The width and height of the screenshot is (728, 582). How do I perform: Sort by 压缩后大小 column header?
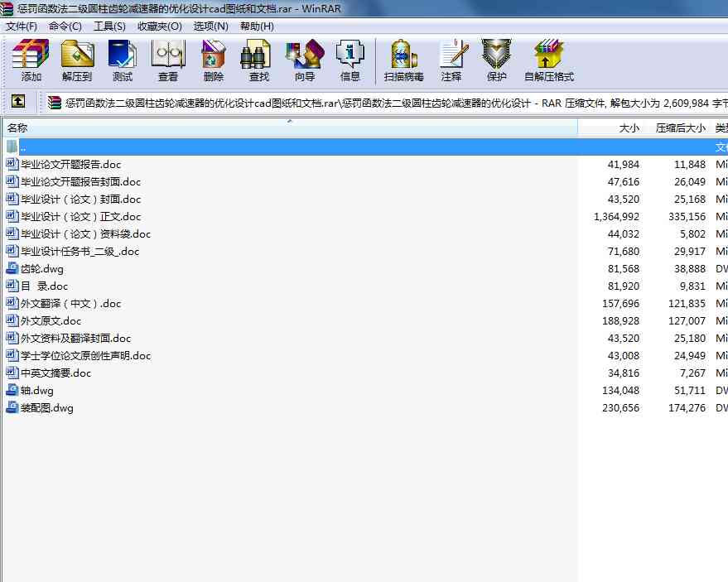[x=680, y=128]
